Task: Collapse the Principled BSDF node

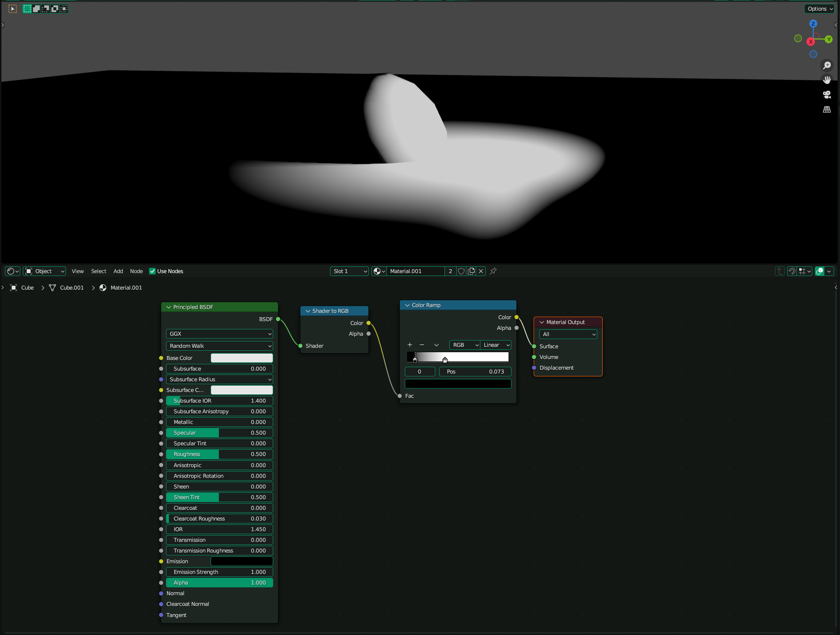Action: [x=169, y=307]
